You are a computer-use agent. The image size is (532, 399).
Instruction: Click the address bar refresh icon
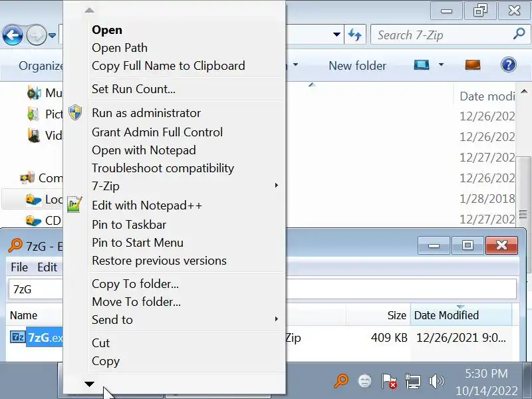point(355,35)
